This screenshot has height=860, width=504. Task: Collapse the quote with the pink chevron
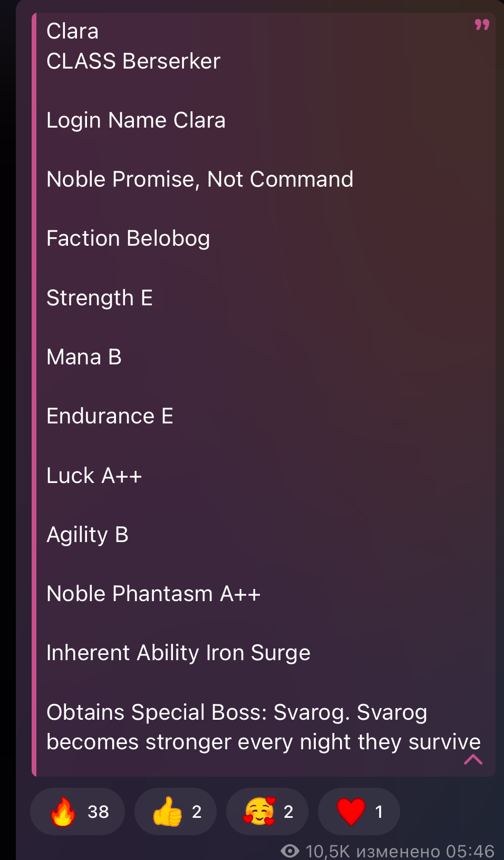coord(473,759)
